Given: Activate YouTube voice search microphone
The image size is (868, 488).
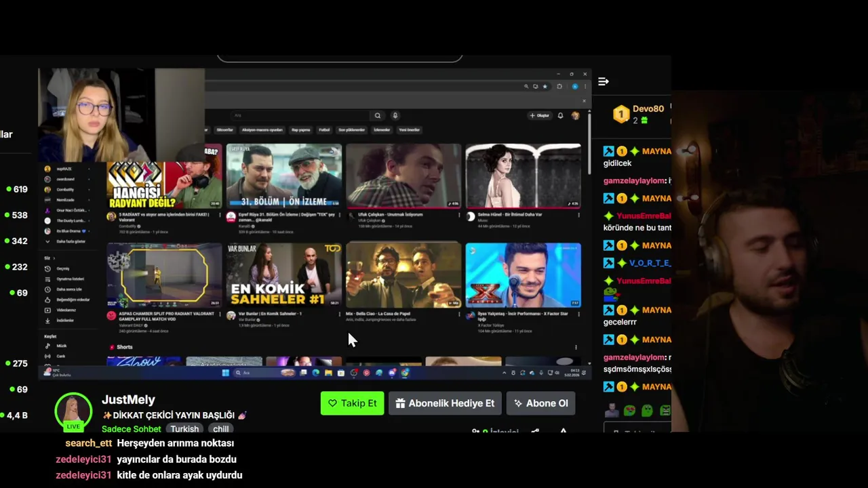Looking at the screenshot, I should [x=395, y=115].
